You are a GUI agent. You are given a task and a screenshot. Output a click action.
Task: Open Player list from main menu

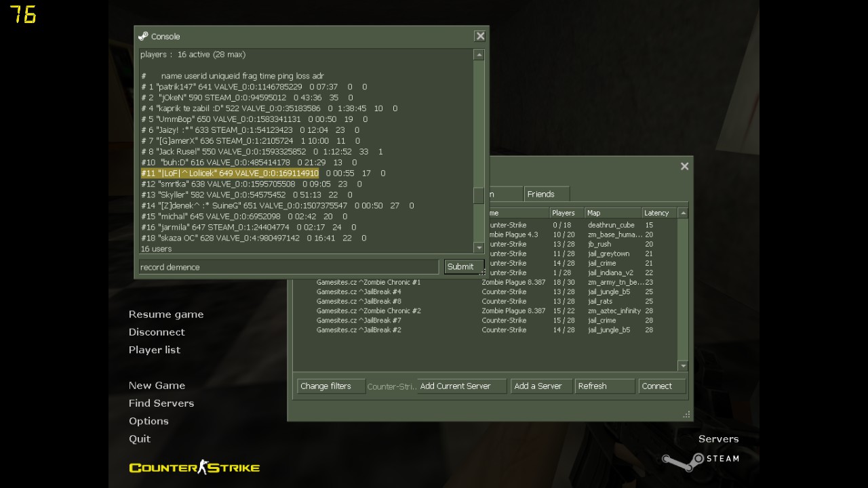pos(155,350)
